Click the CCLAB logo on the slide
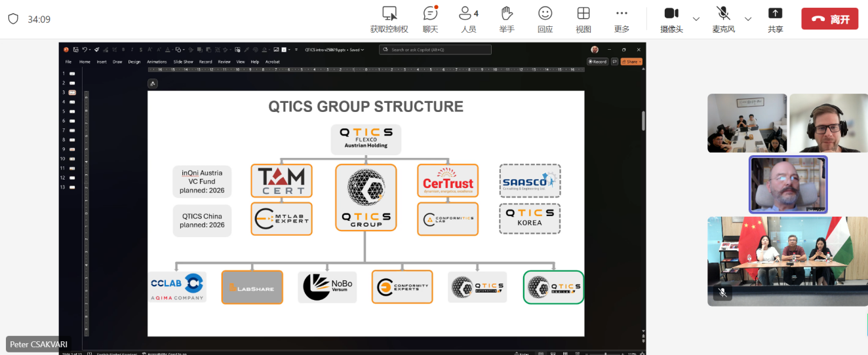This screenshot has height=355, width=868. click(177, 287)
